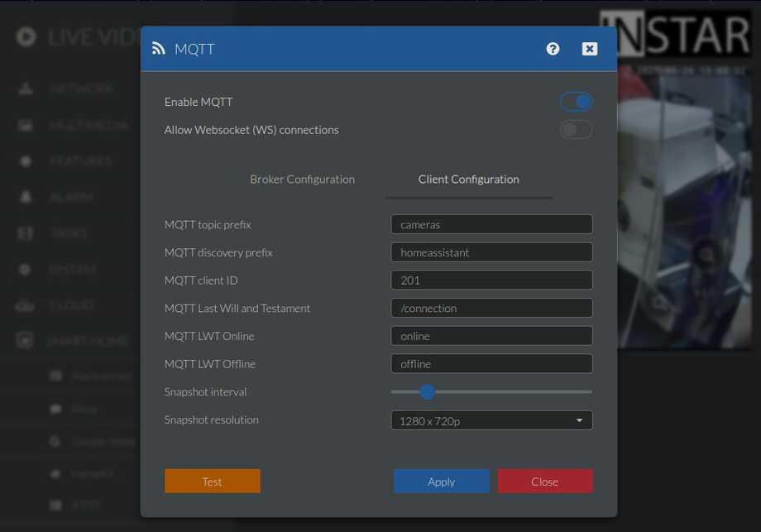This screenshot has width=761, height=532.
Task: Select the CLOUD sidebar icon
Action: pos(25,304)
